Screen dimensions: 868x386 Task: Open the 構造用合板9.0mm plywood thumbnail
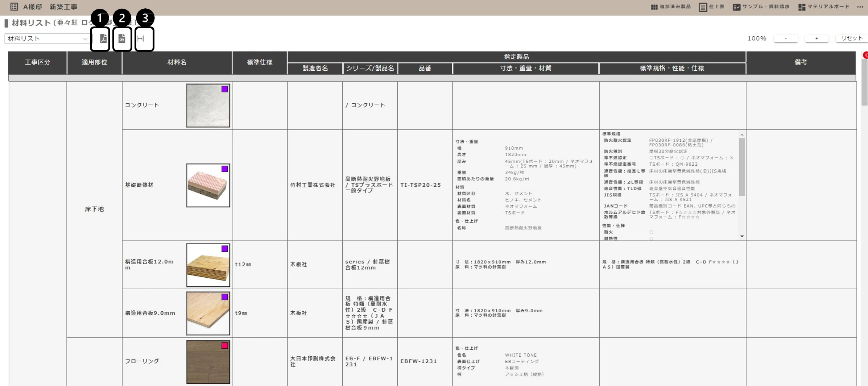coord(208,313)
